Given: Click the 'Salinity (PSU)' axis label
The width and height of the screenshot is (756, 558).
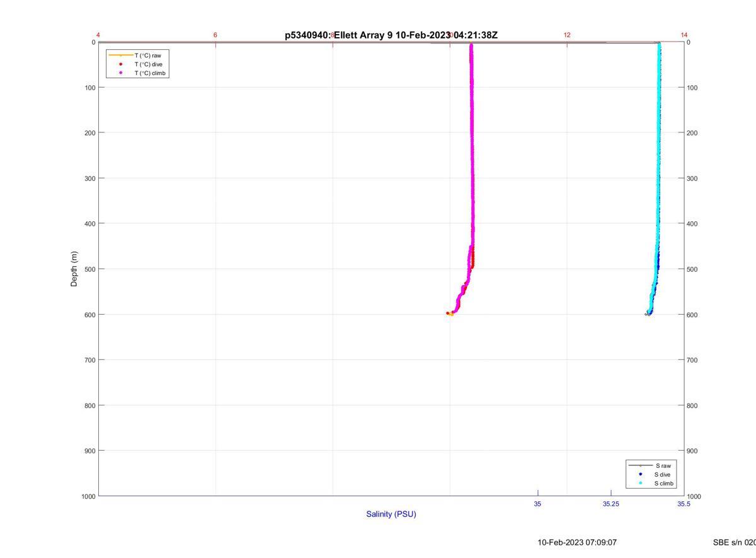Looking at the screenshot, I should pos(391,514).
